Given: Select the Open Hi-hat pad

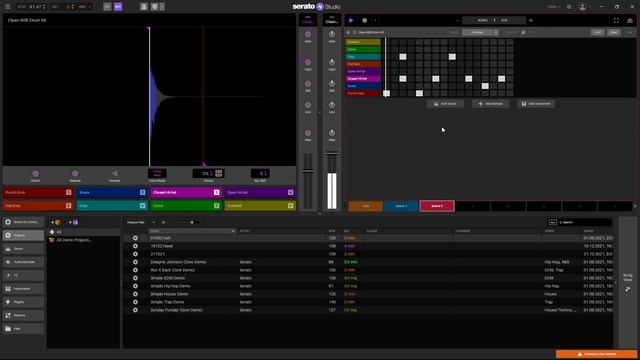Looking at the screenshot, I should click(x=260, y=192).
